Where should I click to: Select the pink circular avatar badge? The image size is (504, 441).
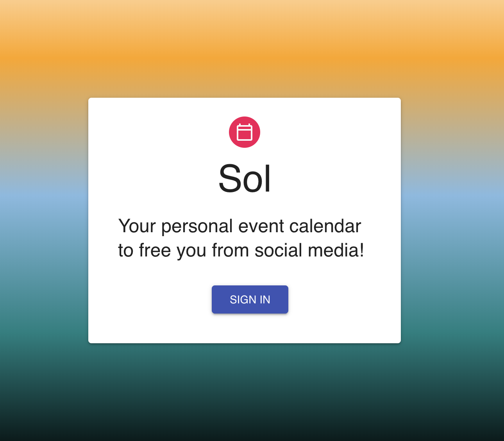tap(245, 132)
